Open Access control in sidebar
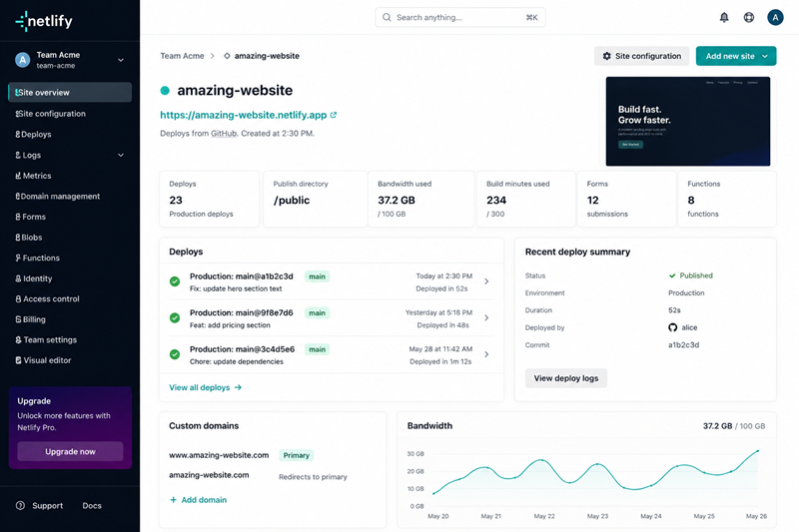799x532 pixels. point(70,298)
